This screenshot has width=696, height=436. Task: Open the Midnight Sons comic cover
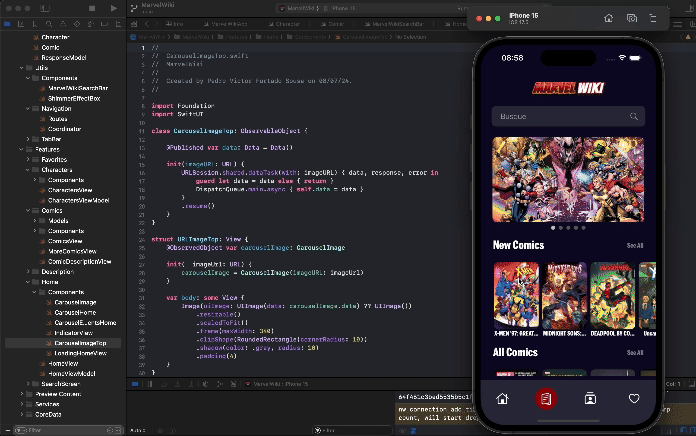tap(564, 295)
